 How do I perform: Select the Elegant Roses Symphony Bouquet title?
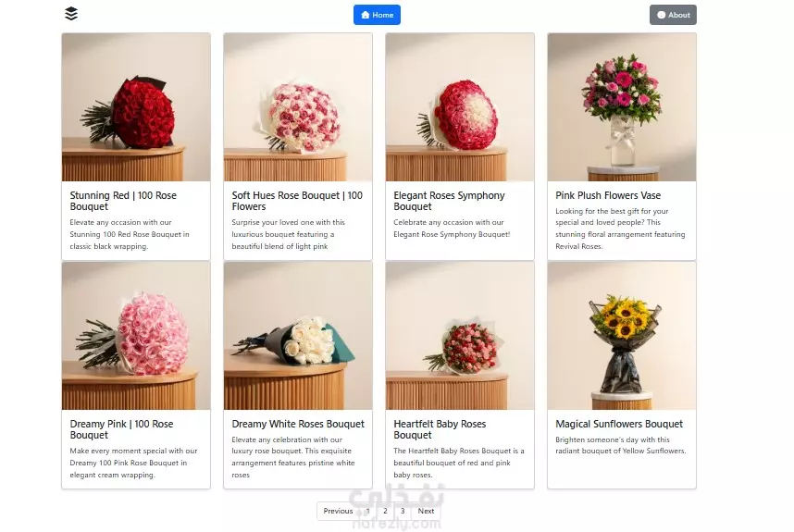[x=449, y=201]
